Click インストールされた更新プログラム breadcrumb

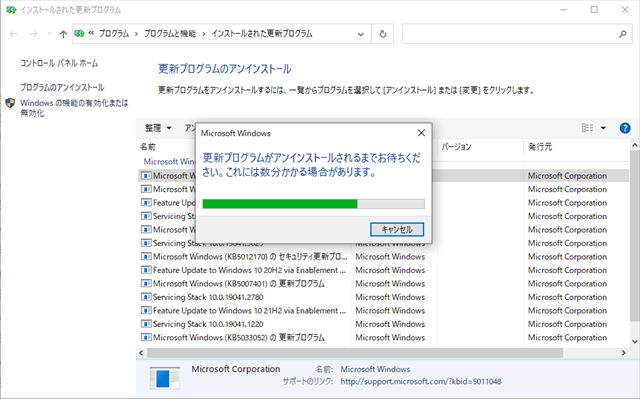(x=262, y=34)
